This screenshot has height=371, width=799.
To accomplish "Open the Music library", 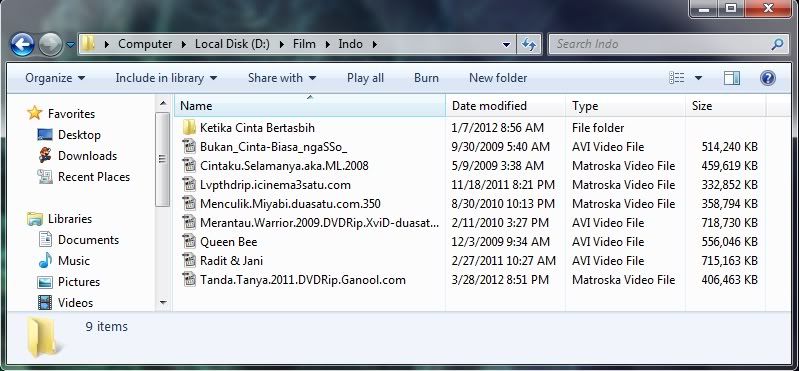I will [73, 261].
